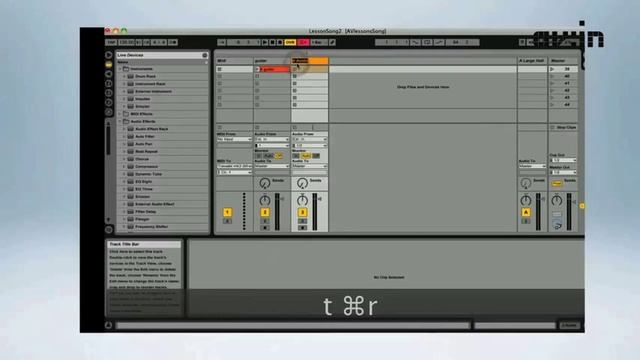This screenshot has height=360, width=640.
Task: Select the MIDI track title
Action: tap(234, 60)
